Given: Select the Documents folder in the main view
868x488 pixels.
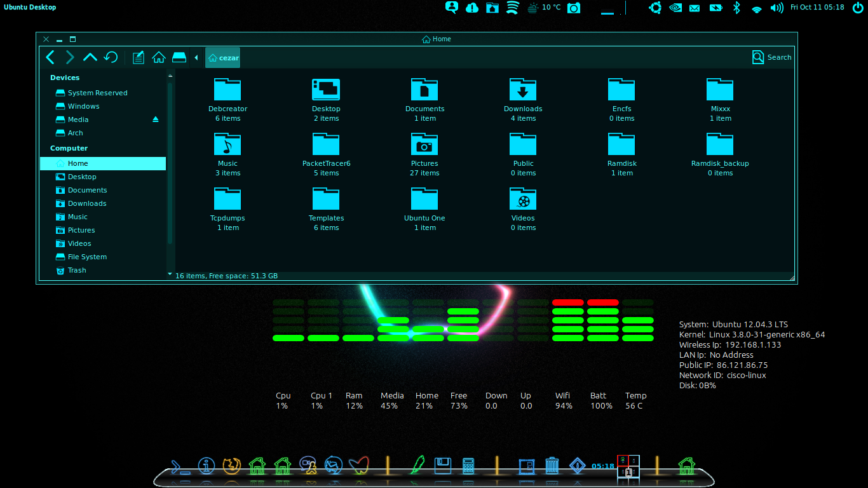Looking at the screenshot, I should point(424,100).
